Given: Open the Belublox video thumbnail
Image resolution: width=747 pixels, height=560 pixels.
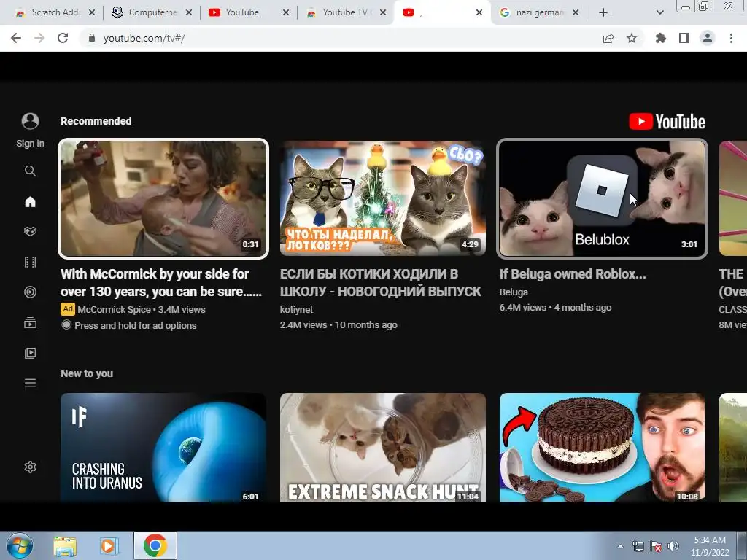Looking at the screenshot, I should click(602, 198).
